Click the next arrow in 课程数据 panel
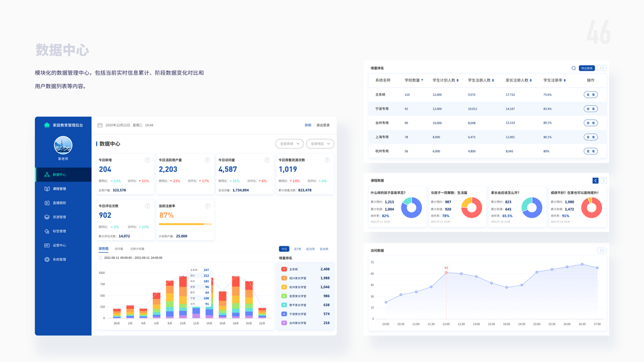 click(604, 180)
